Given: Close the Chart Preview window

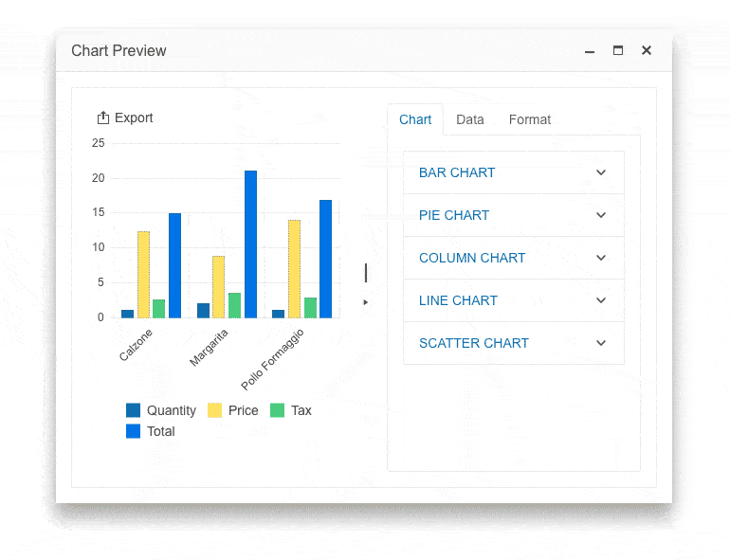Looking at the screenshot, I should [647, 51].
